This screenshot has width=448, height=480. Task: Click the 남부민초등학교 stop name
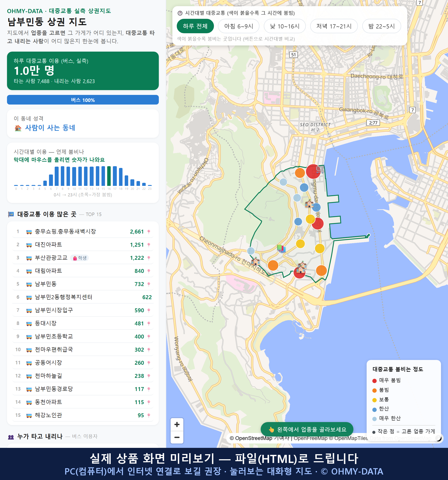tap(54, 337)
